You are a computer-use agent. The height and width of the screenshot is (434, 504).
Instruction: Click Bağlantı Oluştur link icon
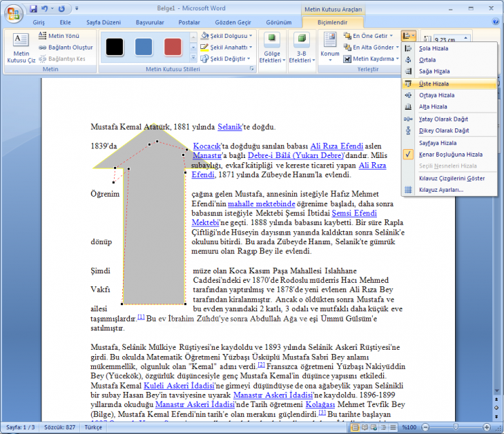42,48
